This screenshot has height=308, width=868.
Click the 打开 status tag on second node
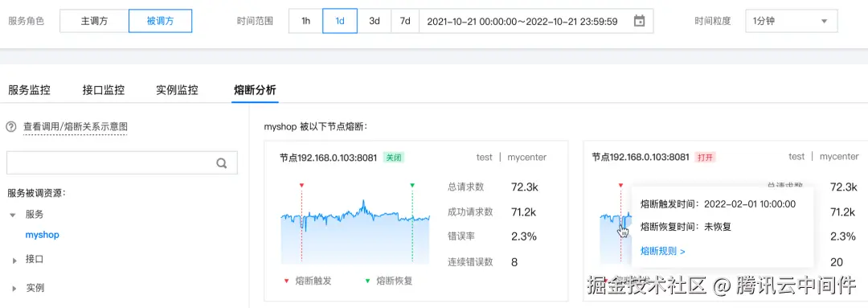tap(706, 158)
